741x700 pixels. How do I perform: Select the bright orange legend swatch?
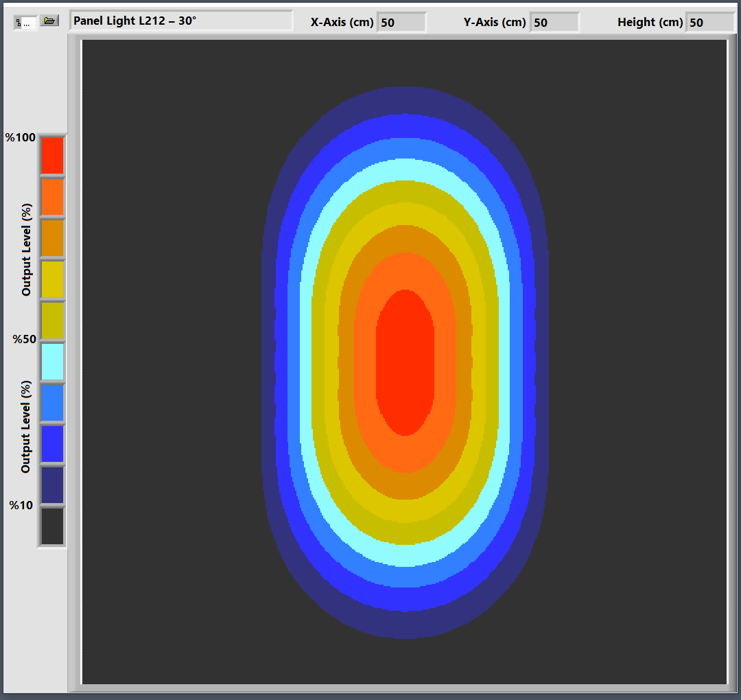click(x=52, y=197)
